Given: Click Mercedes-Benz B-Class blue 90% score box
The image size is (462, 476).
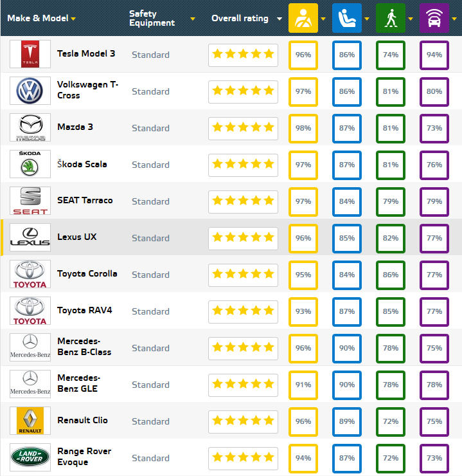Looking at the screenshot, I should click(347, 348).
